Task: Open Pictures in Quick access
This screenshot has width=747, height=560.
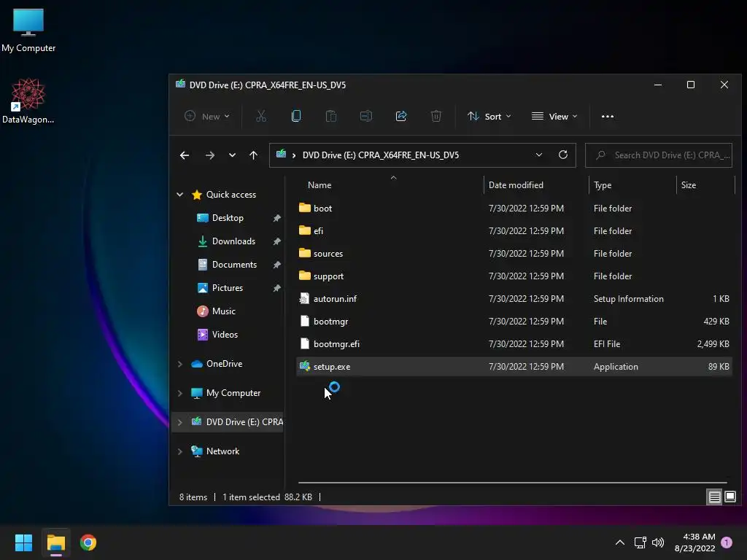Action: (x=228, y=287)
